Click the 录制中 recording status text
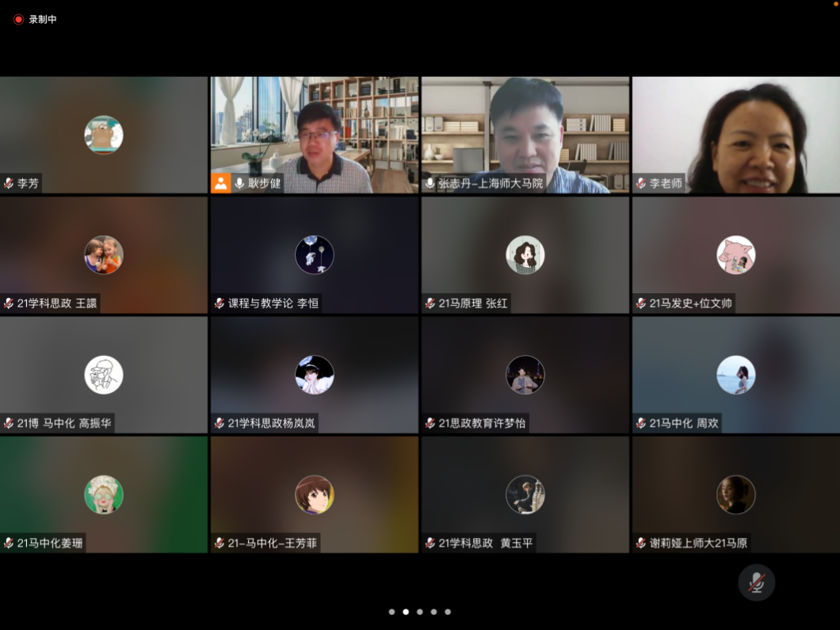Viewport: 840px width, 630px height. pyautogui.click(x=43, y=19)
